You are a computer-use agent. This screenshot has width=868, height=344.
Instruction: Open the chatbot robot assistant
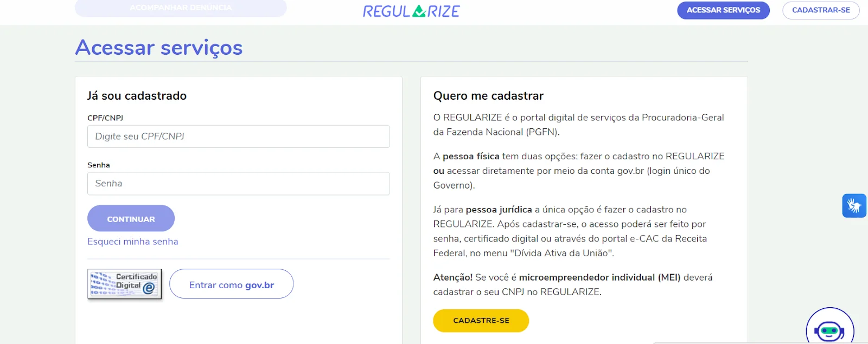tap(829, 329)
